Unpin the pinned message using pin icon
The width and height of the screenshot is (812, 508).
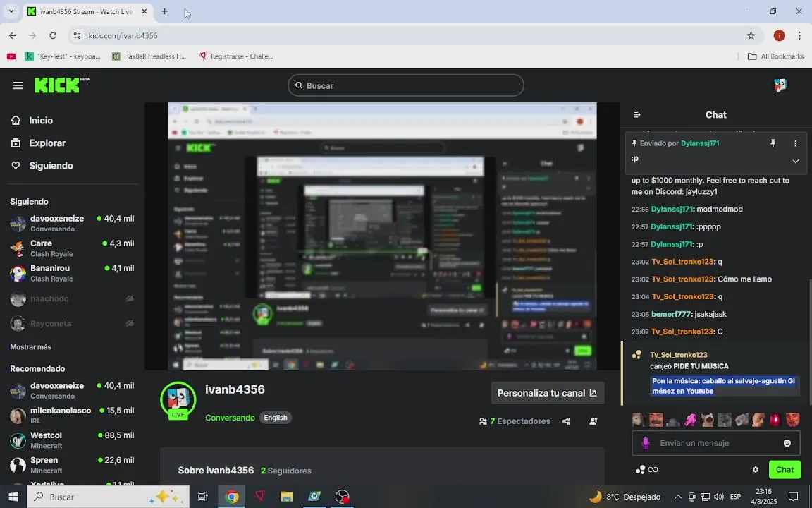click(773, 143)
